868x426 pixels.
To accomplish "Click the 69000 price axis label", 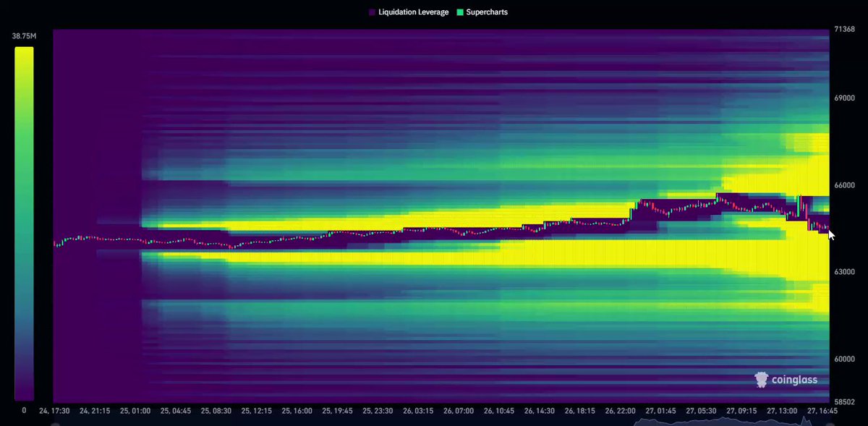I will [x=845, y=98].
